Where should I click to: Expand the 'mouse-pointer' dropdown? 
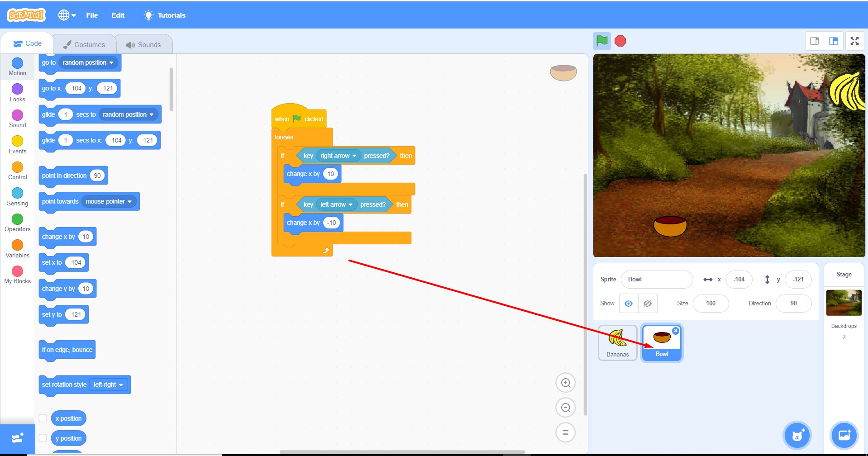tap(109, 201)
